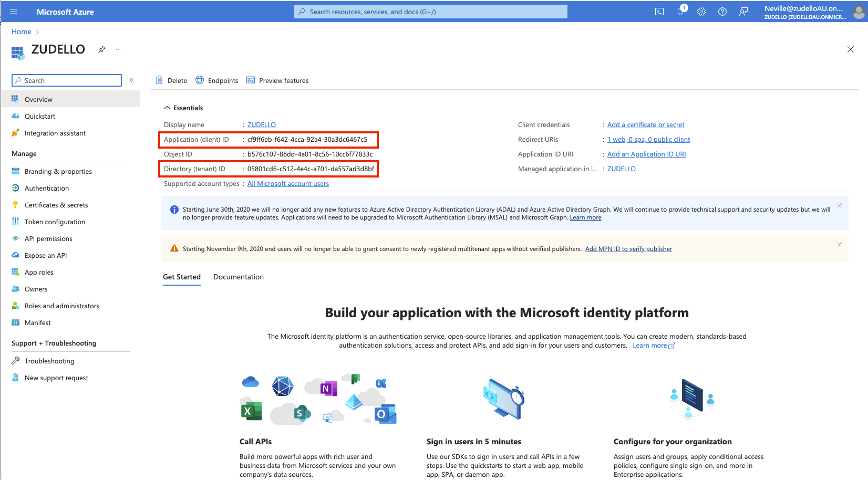Click the Manifest icon in sidebar
This screenshot has width=868, height=480.
15,322
